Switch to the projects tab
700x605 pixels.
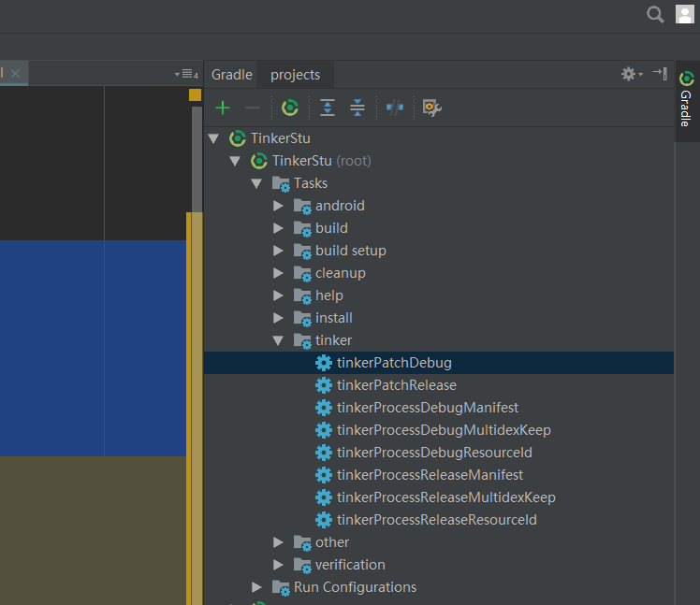(x=295, y=75)
